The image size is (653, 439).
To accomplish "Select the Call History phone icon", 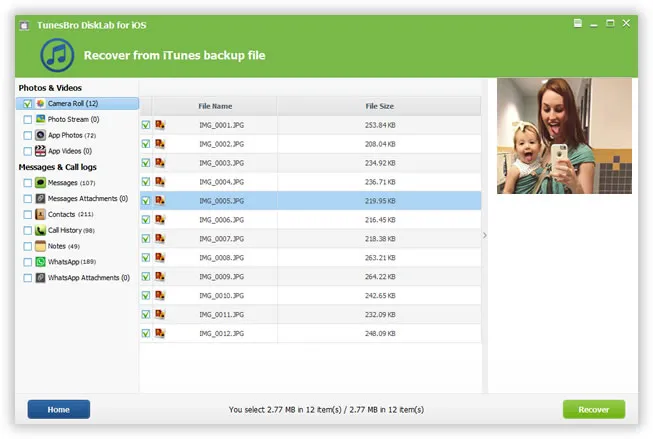I will (40, 230).
